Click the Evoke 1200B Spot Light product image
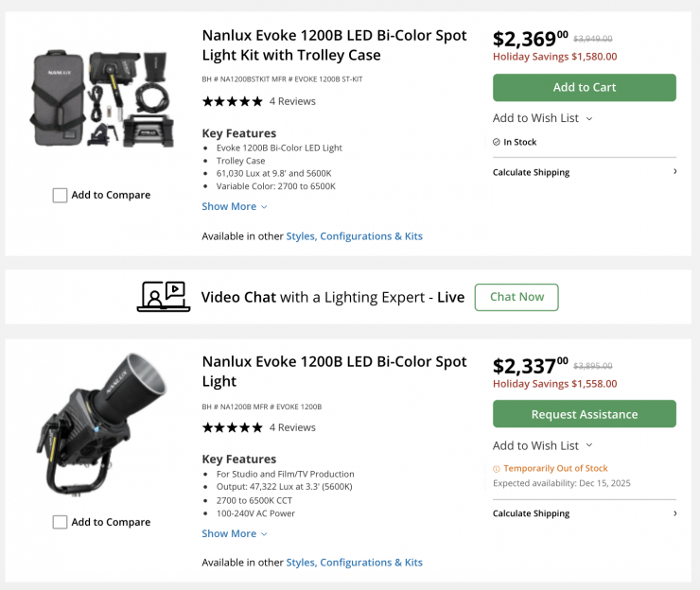This screenshot has width=700, height=590. coord(100,423)
